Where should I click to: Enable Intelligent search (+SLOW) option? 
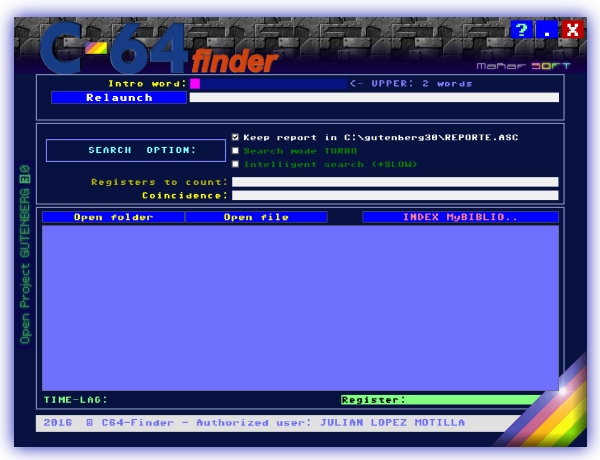coord(235,164)
